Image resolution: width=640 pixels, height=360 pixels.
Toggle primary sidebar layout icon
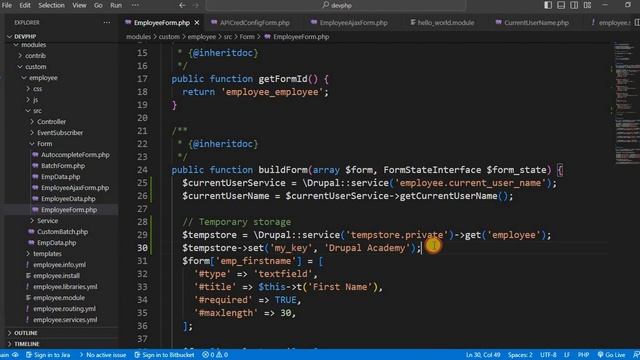click(548, 5)
